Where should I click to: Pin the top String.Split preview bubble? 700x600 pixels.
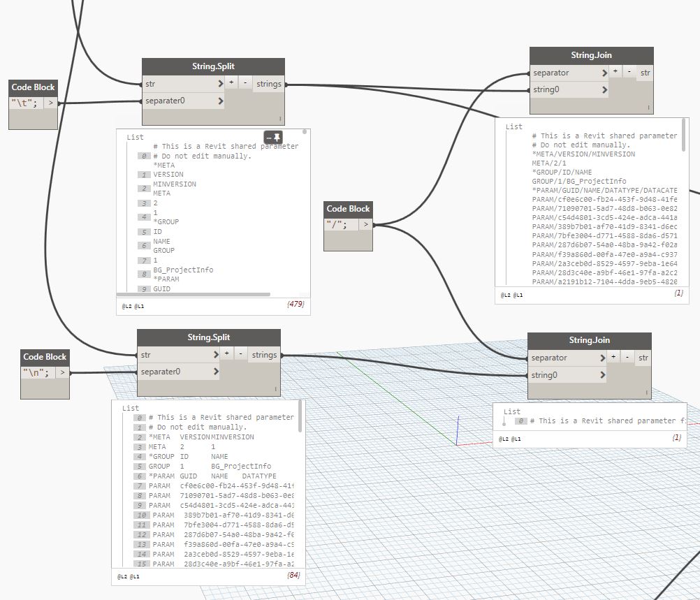click(277, 136)
